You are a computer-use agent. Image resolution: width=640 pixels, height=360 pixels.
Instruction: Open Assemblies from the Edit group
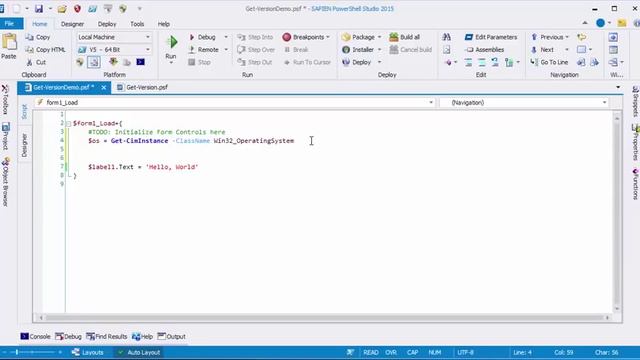click(x=484, y=50)
